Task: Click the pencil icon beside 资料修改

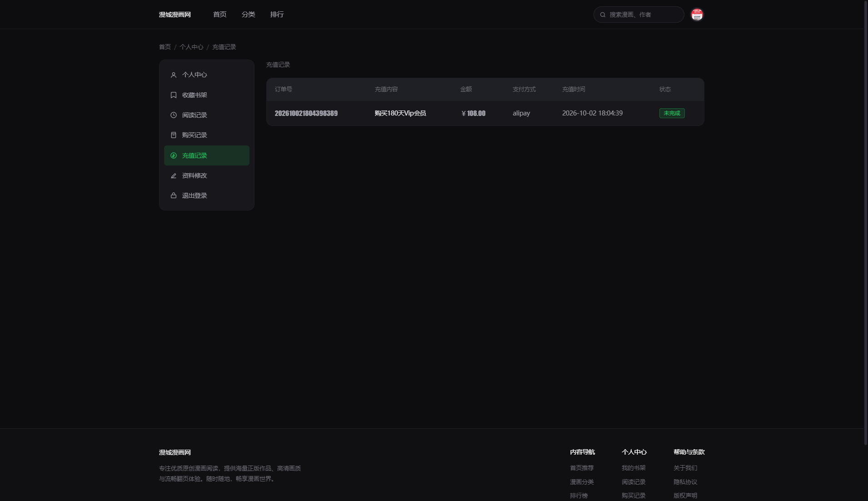Action: click(x=173, y=175)
